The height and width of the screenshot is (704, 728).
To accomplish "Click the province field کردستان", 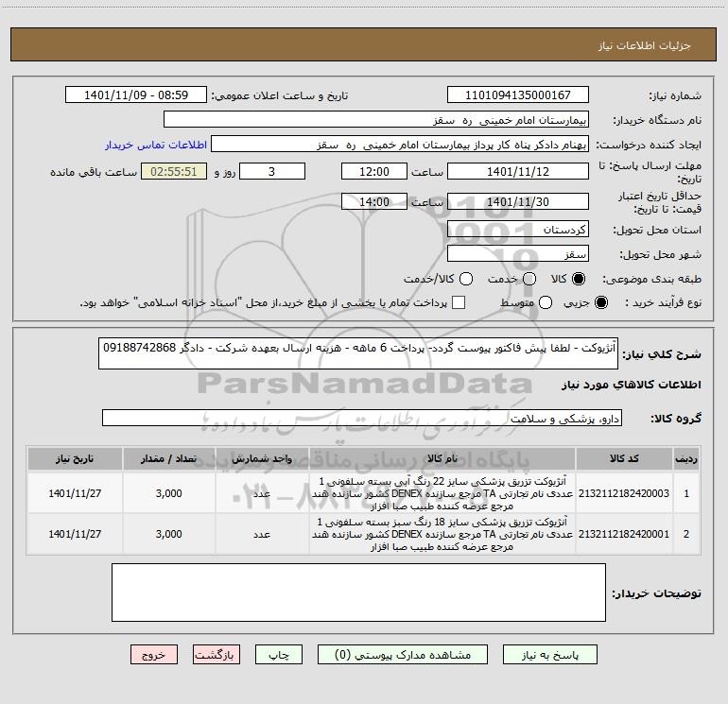I will (518, 229).
